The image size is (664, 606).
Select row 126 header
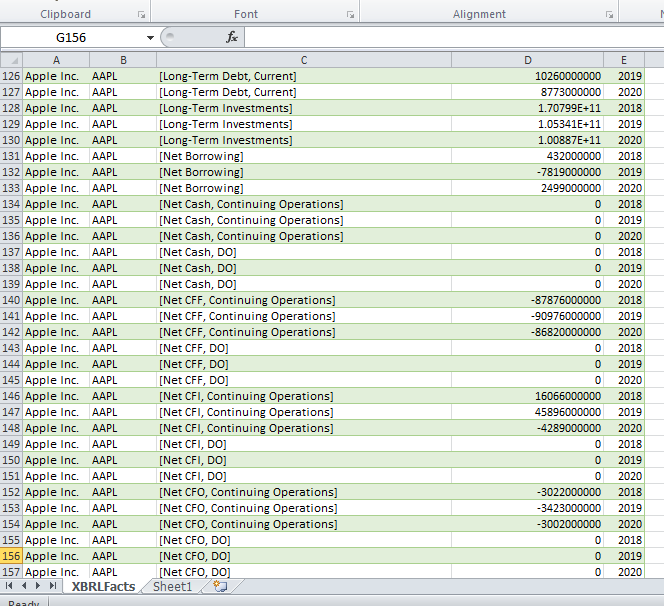tap(11, 76)
